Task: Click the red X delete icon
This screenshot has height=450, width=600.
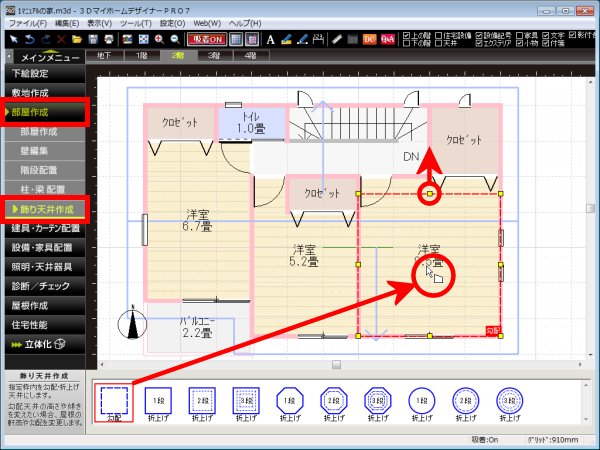Action: (61, 39)
